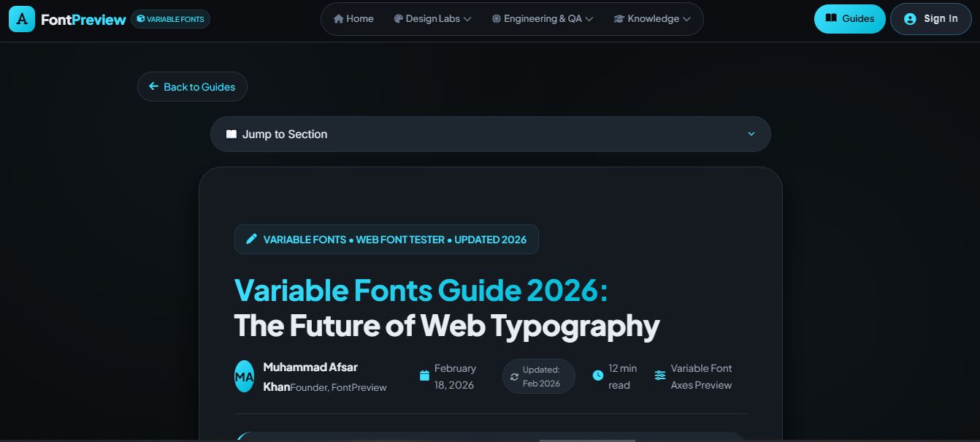Click the user icon in Sign In button

[910, 19]
